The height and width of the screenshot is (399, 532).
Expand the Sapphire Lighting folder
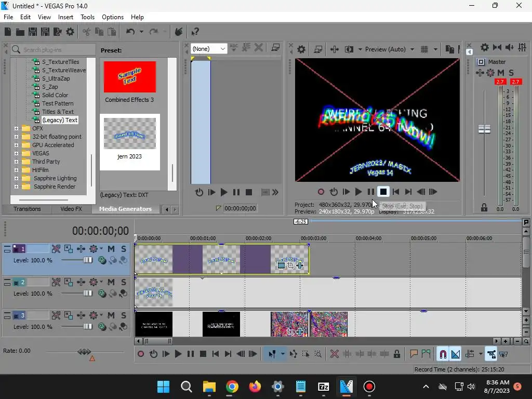[16, 179]
